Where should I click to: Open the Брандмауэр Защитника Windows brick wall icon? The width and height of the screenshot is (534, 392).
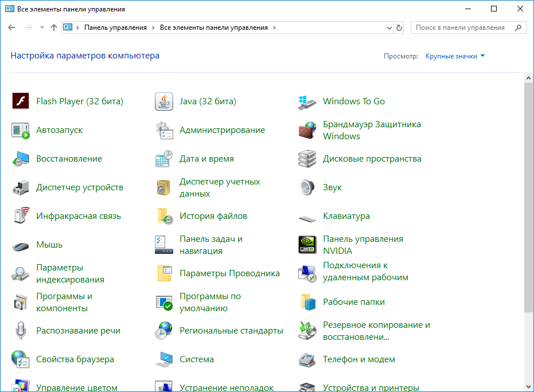coord(307,130)
